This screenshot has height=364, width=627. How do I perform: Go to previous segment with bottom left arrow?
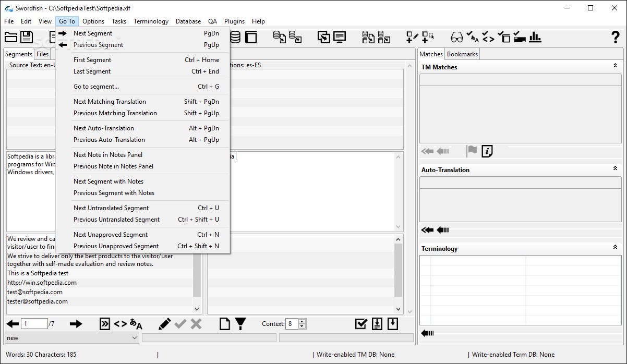[x=13, y=324]
